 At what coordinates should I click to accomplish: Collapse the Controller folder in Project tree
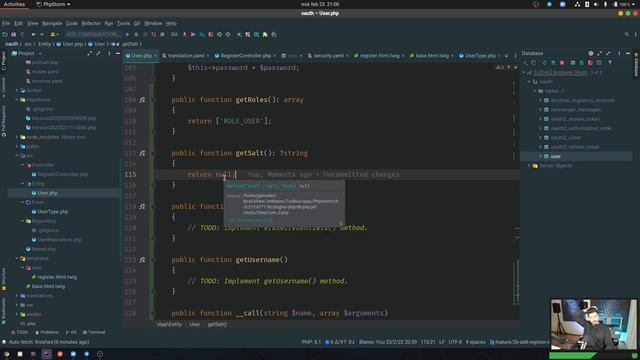point(23,165)
